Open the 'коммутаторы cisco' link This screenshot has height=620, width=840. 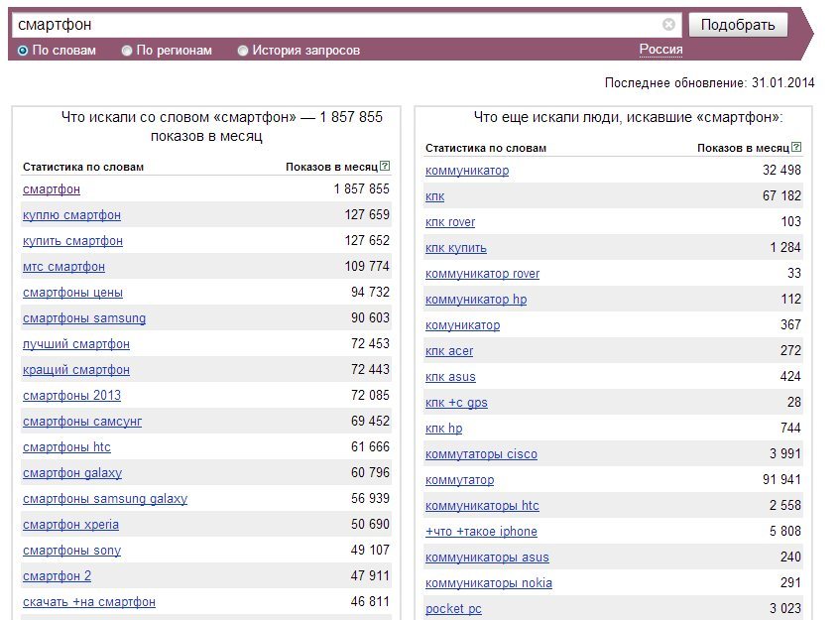(x=481, y=454)
